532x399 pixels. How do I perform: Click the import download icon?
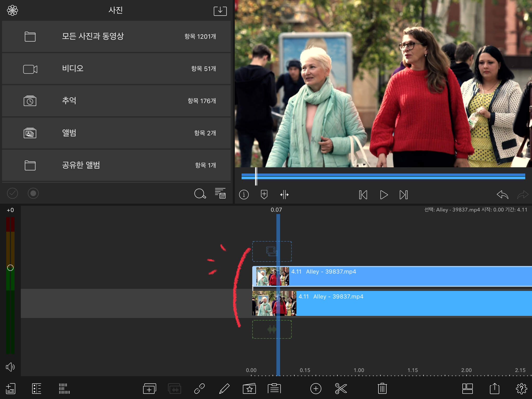click(x=220, y=11)
